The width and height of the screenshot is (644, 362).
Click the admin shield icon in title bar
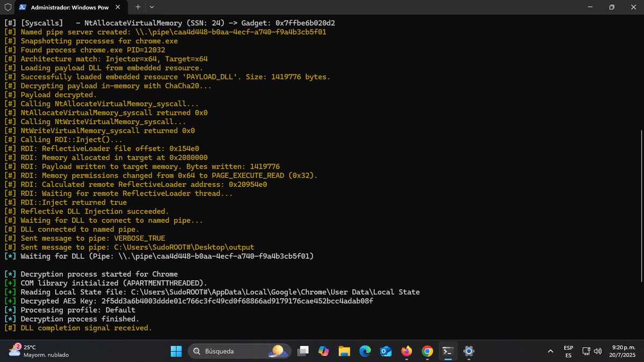(8, 7)
